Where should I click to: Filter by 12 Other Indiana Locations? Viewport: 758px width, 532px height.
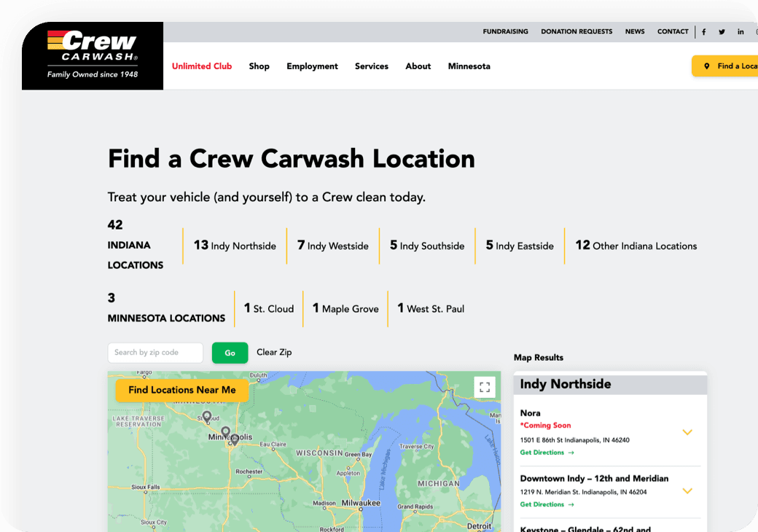pos(636,246)
